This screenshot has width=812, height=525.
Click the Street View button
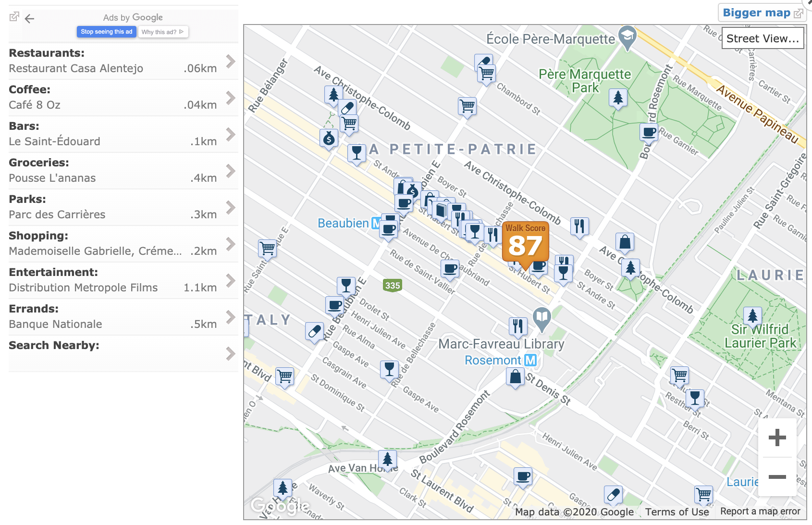[763, 38]
